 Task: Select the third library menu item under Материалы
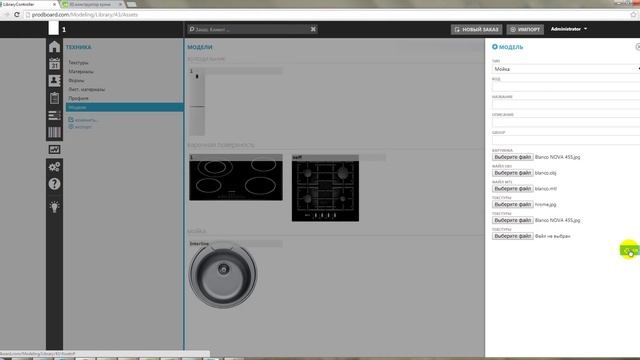point(76,80)
